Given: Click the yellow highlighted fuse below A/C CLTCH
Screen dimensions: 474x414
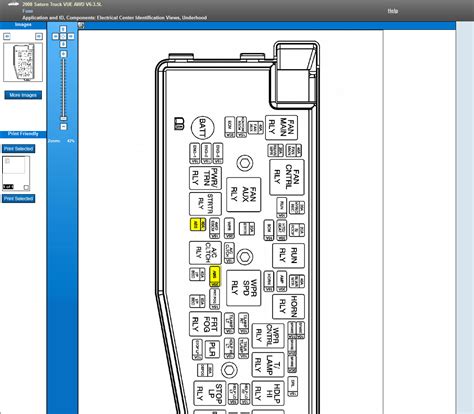Looking at the screenshot, I should (215, 276).
